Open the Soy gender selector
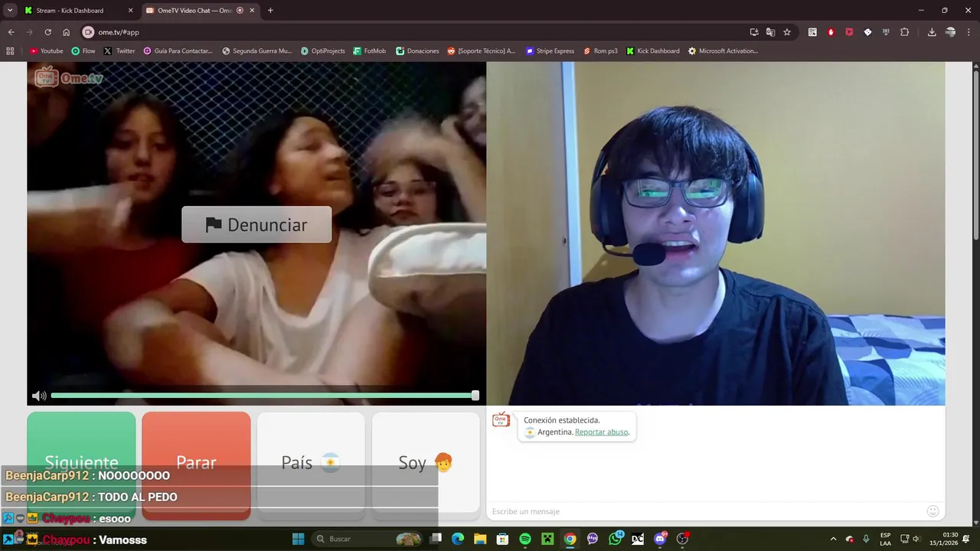The width and height of the screenshot is (980, 551). point(426,462)
